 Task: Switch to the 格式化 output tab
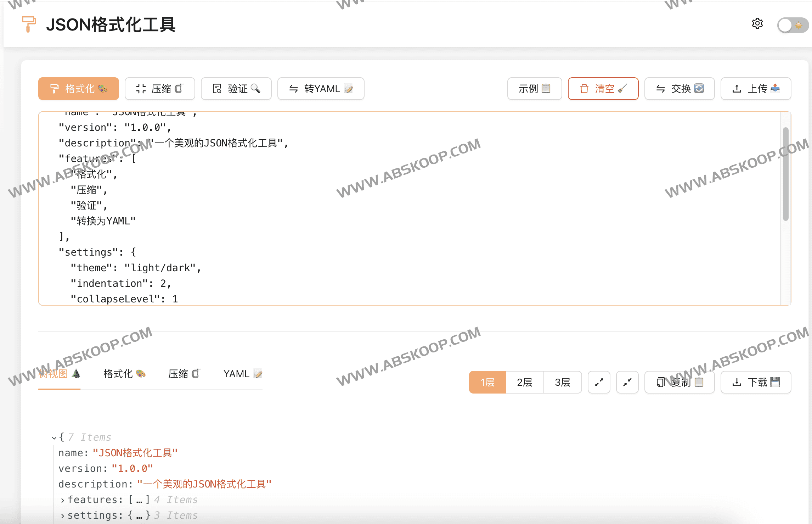(124, 374)
